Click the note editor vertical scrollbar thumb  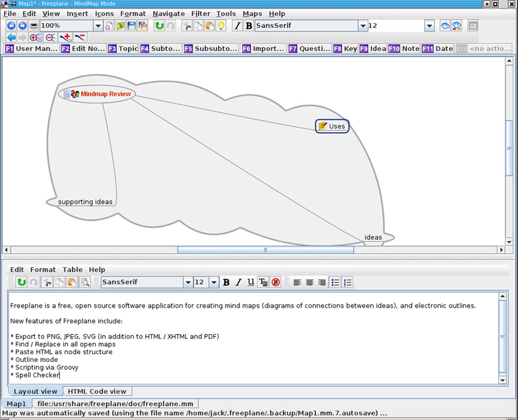tap(502, 337)
